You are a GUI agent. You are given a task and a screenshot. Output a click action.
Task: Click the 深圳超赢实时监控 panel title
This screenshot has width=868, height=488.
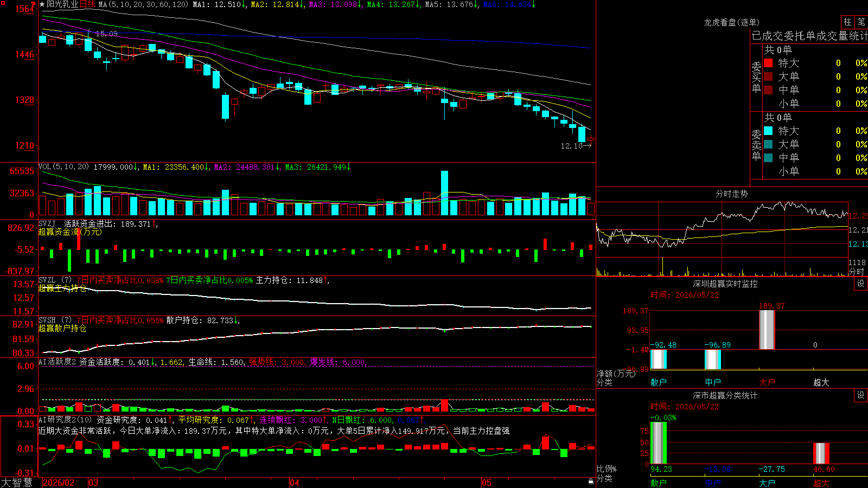point(725,284)
